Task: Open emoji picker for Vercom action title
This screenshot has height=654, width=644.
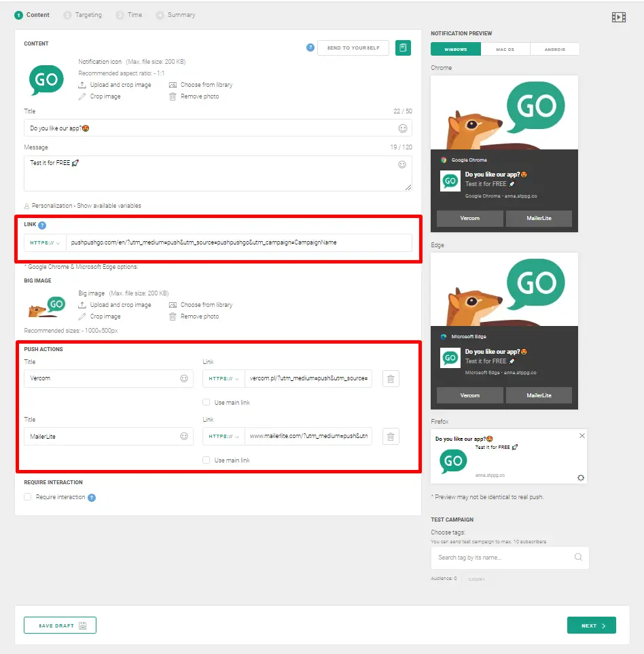Action: click(184, 378)
